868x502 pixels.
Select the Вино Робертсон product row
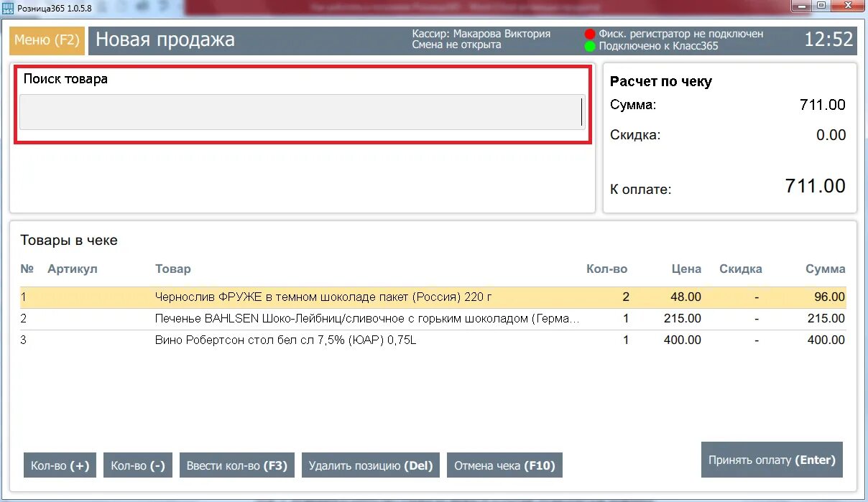[433, 340]
